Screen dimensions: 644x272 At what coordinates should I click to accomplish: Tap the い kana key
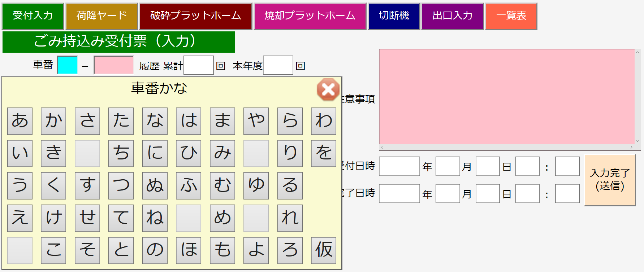click(x=20, y=153)
